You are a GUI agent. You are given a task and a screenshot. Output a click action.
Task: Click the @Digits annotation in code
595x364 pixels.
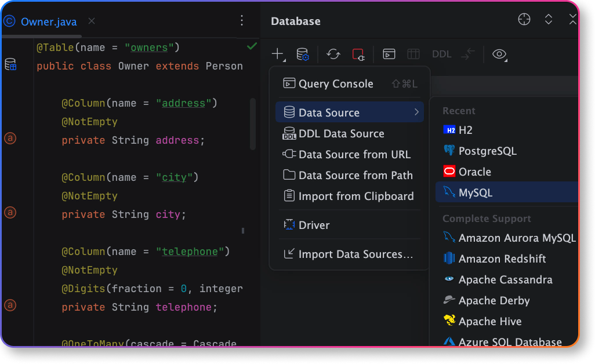click(x=84, y=289)
